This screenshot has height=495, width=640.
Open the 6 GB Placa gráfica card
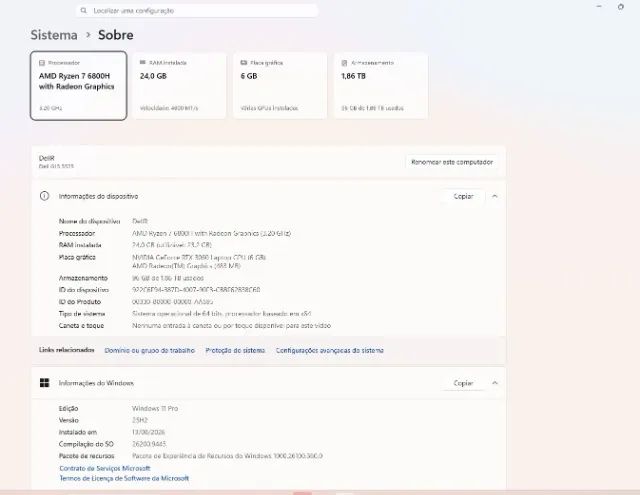(280, 86)
